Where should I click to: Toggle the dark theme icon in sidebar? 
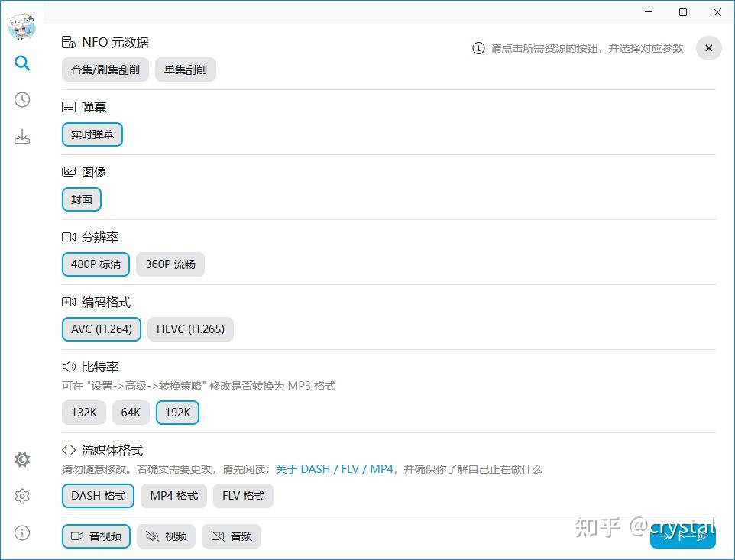tap(21, 459)
